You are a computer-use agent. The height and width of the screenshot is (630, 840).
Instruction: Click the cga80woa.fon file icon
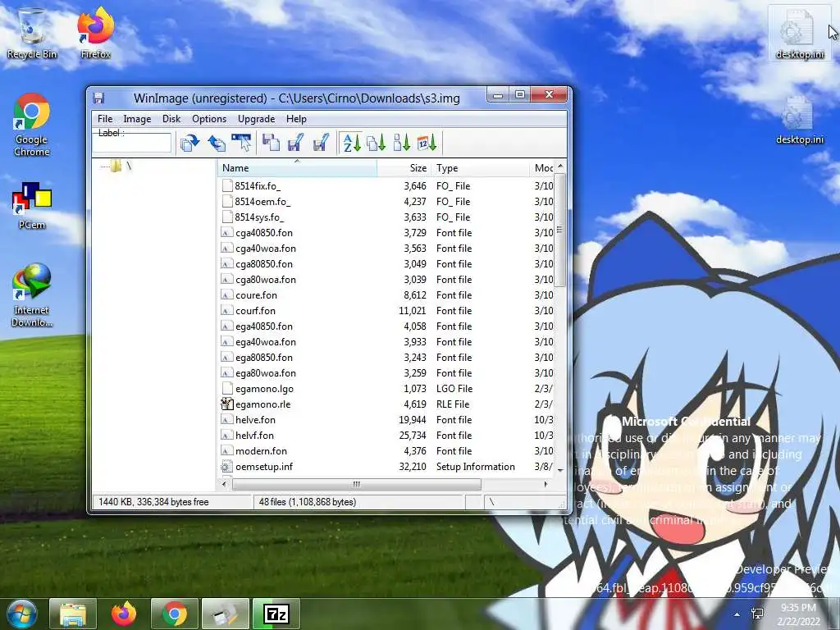(x=227, y=280)
